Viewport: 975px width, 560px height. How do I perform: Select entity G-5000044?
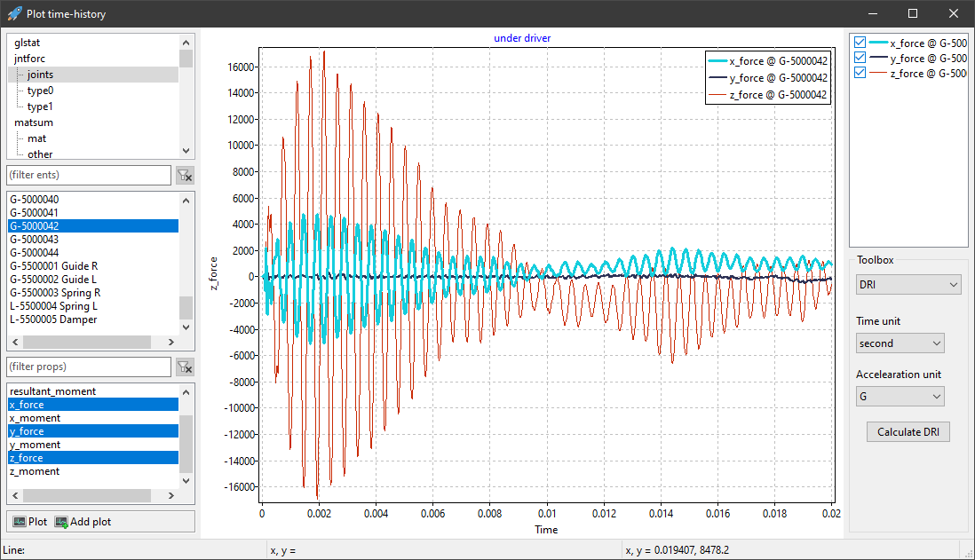[x=93, y=253]
